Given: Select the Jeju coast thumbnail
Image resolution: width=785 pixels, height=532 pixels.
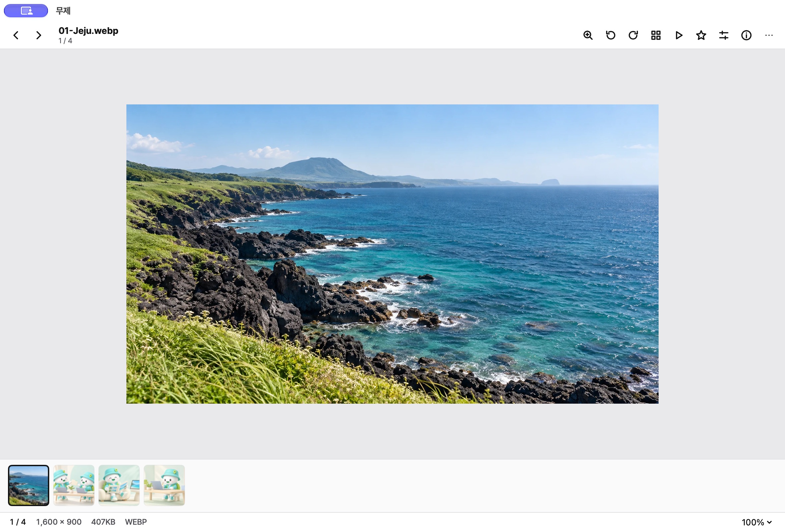Looking at the screenshot, I should click(29, 485).
